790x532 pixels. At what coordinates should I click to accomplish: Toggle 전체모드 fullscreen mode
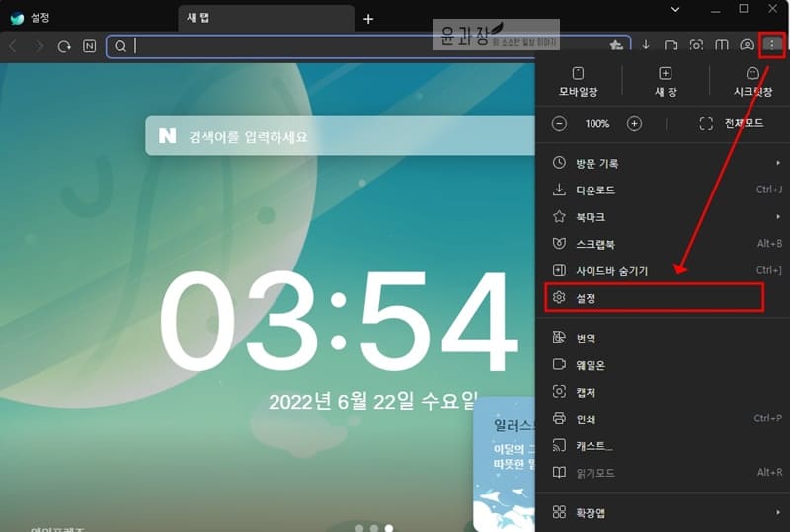click(731, 124)
